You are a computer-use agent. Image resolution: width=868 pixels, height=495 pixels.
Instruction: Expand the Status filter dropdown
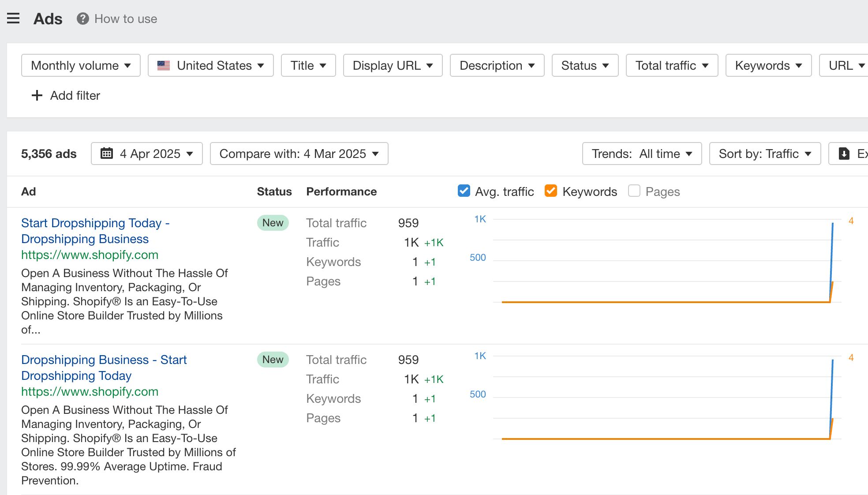point(584,65)
